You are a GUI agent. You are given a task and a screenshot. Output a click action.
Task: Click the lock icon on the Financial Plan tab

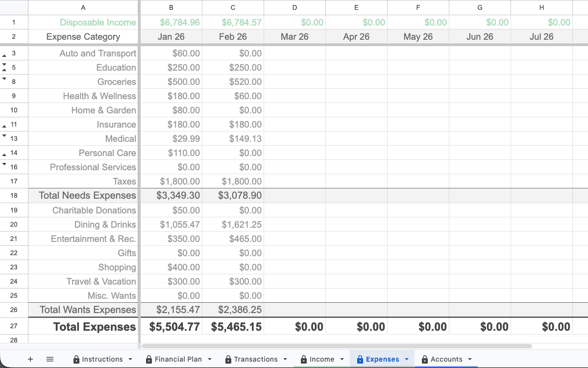click(148, 359)
